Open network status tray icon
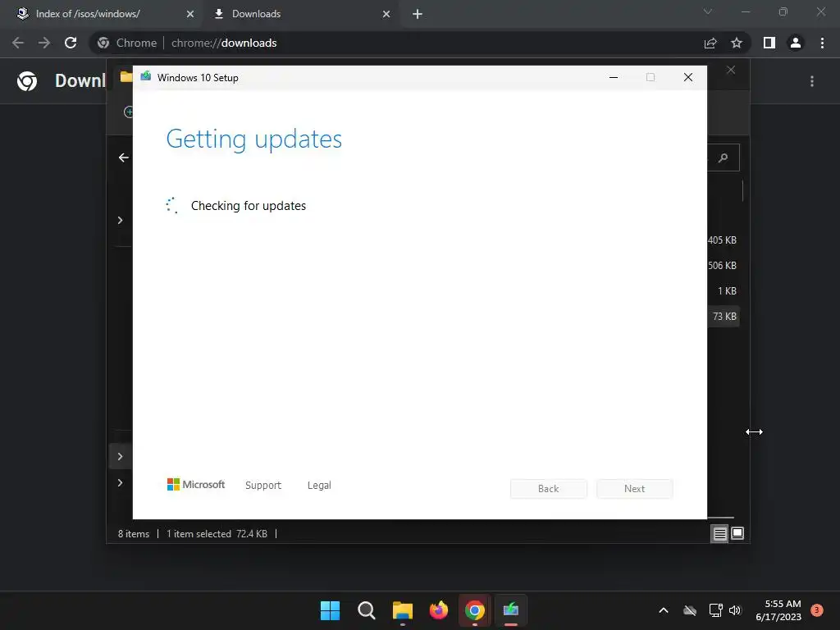Image resolution: width=840 pixels, height=630 pixels. (715, 610)
